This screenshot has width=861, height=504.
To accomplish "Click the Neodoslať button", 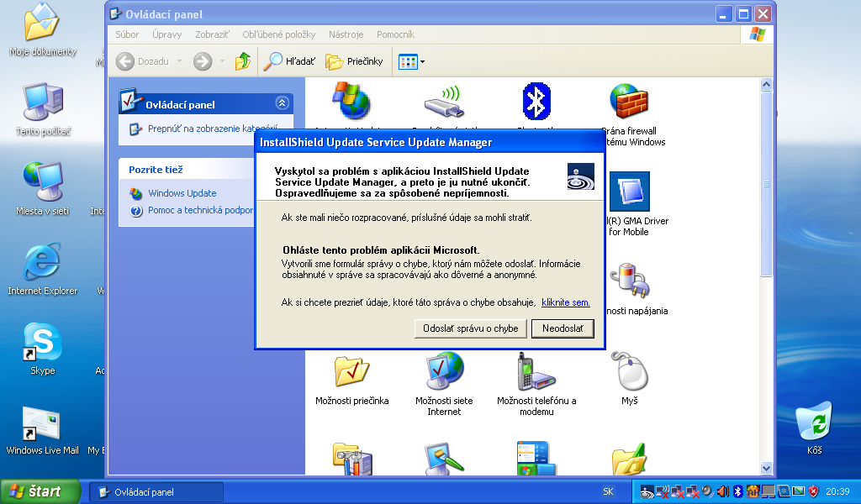I will [563, 328].
